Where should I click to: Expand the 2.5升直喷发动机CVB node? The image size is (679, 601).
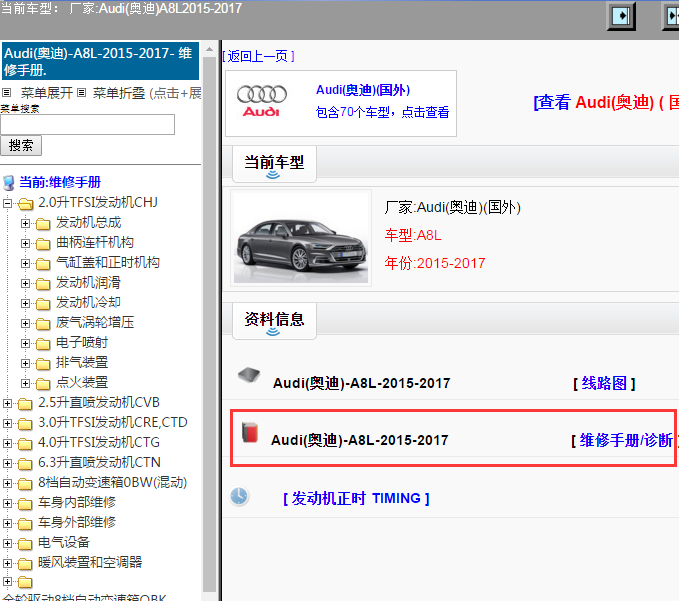pyautogui.click(x=7, y=403)
